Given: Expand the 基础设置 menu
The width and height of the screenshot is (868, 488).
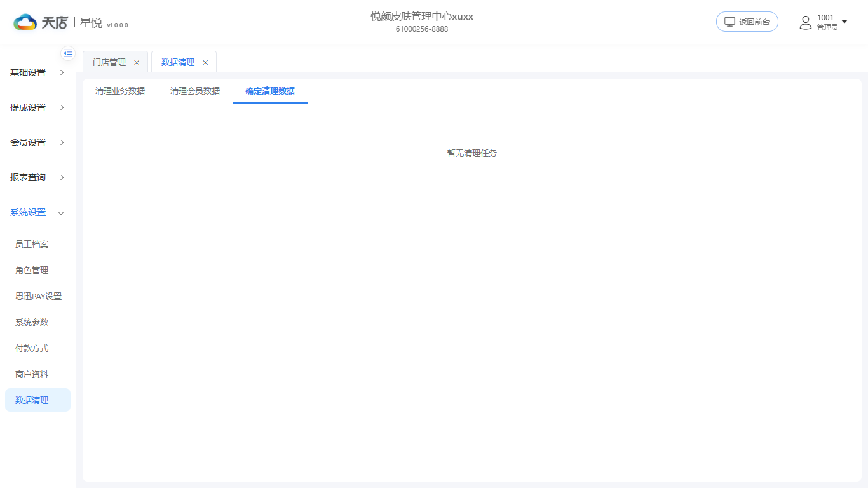Looking at the screenshot, I should coord(37,72).
